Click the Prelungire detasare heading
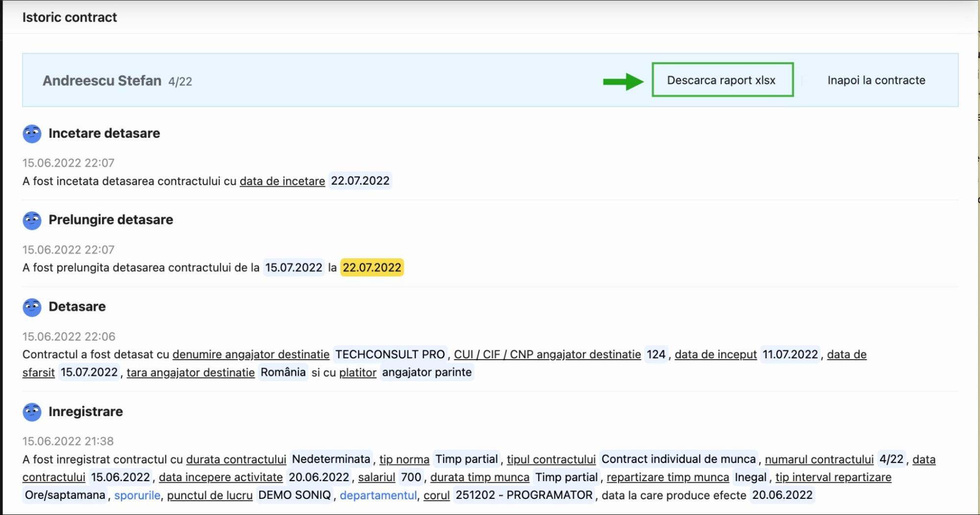 (111, 220)
